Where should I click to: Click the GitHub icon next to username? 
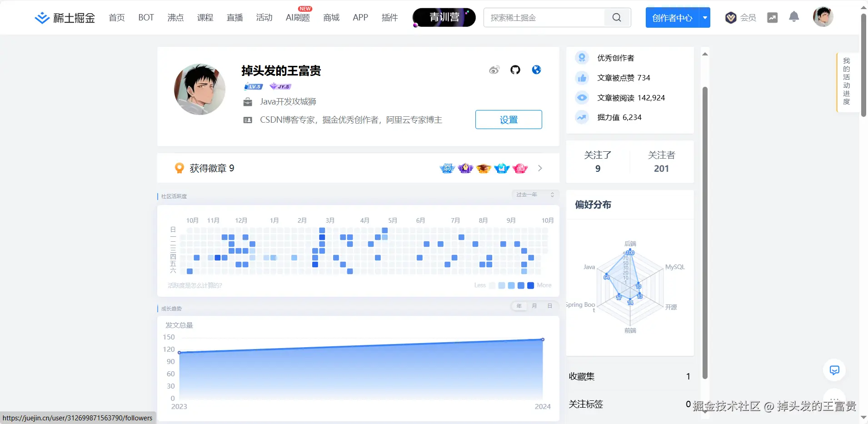[515, 70]
